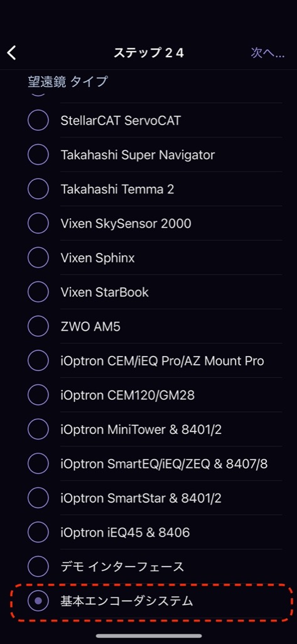The height and width of the screenshot is (644, 297).
Task: Pick iOptron MiniTower & 8401/2
Action: coord(38,430)
